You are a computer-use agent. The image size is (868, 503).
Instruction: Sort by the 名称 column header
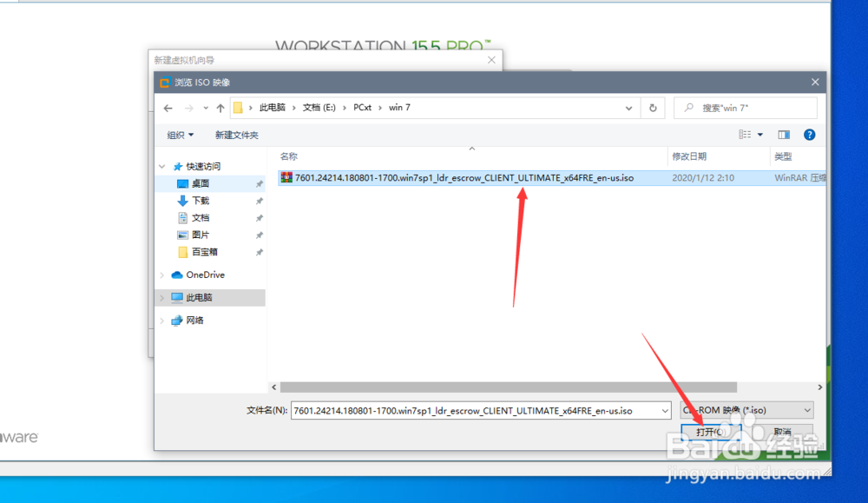[x=288, y=156]
